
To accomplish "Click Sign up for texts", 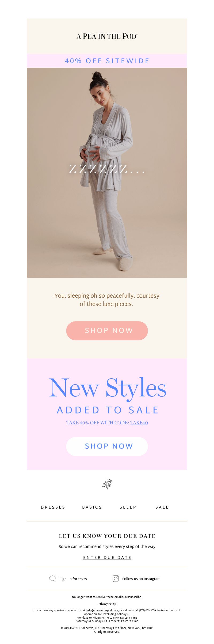I will (x=73, y=579).
